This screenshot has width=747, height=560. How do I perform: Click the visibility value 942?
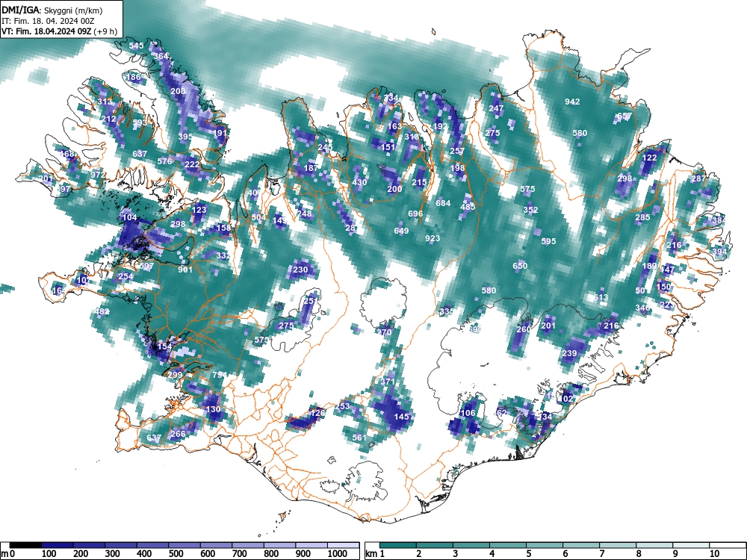click(x=572, y=102)
